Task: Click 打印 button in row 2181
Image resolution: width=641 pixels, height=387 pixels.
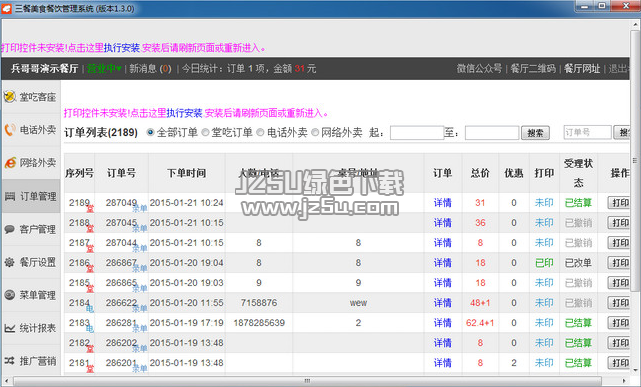Action: pyautogui.click(x=619, y=363)
